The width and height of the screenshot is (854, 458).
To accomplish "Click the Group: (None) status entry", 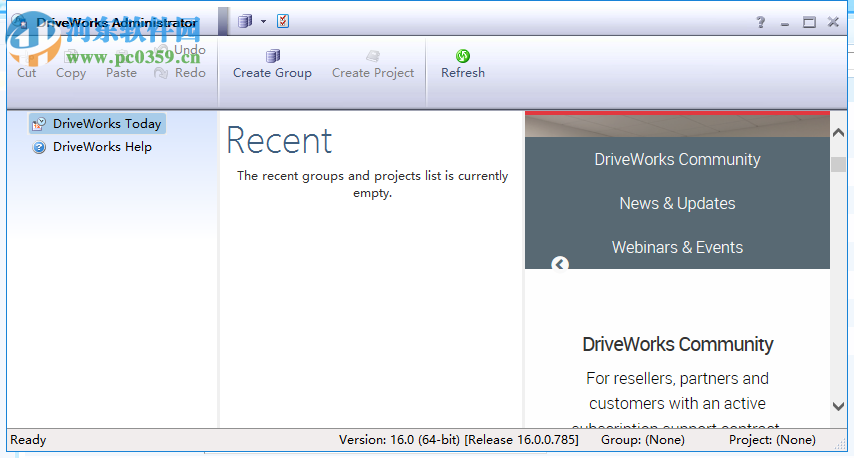I will pyautogui.click(x=643, y=439).
